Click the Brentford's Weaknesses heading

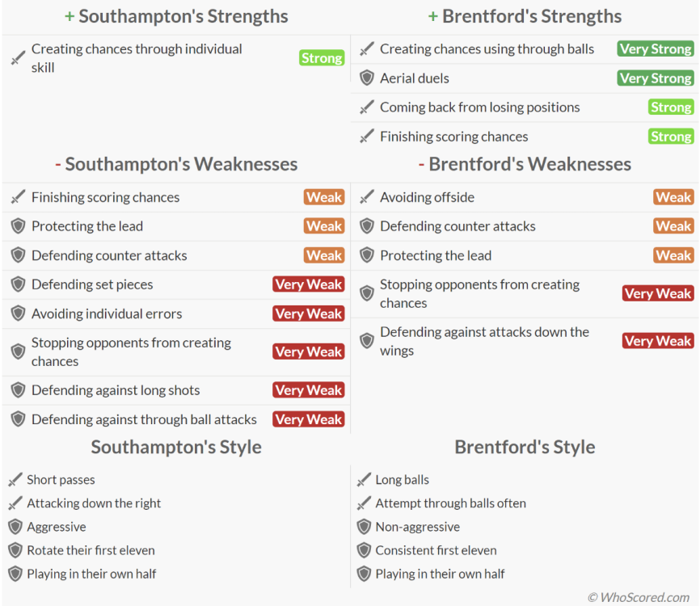coord(525,164)
